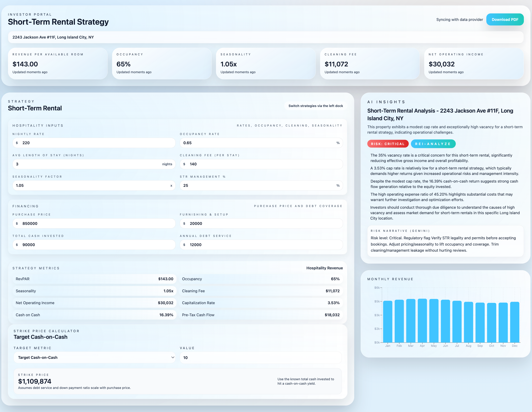Click the Purchase Price field showing 850000
Image resolution: width=532 pixels, height=412 pixels.
94,223
